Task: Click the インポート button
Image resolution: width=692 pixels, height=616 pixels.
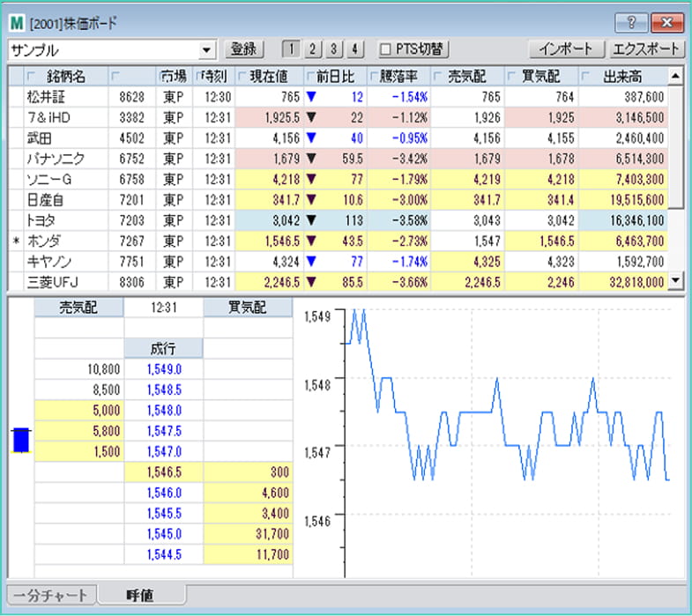Action: [566, 49]
